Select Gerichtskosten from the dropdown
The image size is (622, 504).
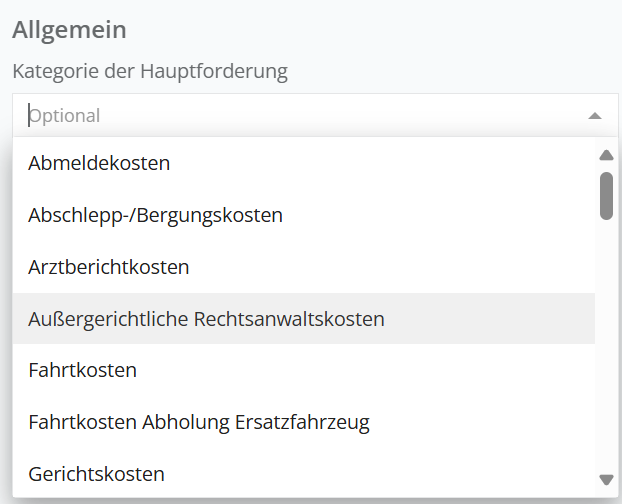[96, 473]
